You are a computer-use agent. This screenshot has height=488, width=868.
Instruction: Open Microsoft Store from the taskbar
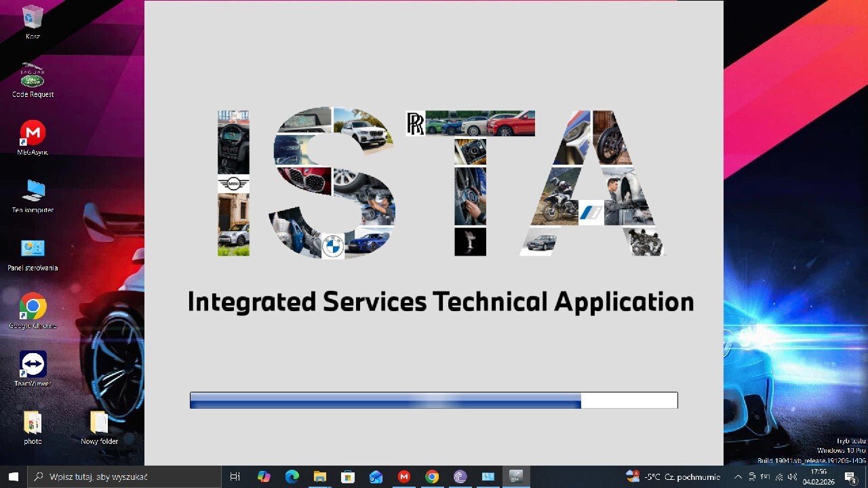coord(348,476)
